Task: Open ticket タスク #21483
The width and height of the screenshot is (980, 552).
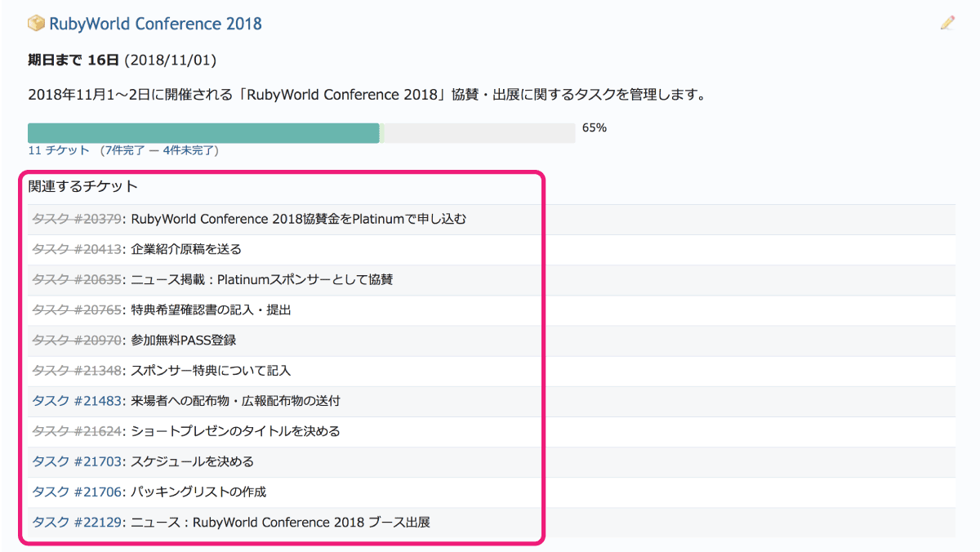Action: (78, 401)
